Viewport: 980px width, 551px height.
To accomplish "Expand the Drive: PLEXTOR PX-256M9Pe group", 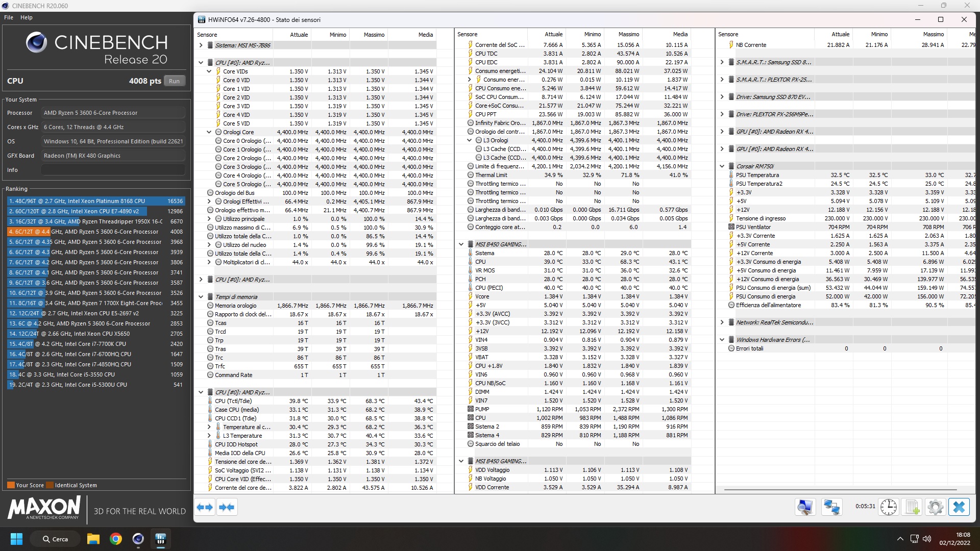I will click(722, 114).
